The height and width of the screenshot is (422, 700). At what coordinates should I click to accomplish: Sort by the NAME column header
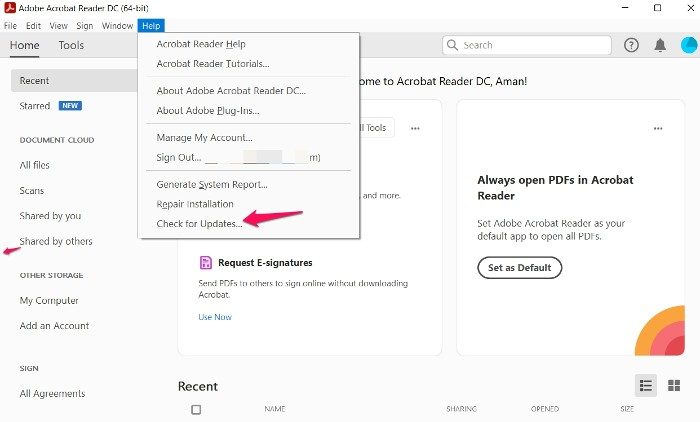point(275,409)
